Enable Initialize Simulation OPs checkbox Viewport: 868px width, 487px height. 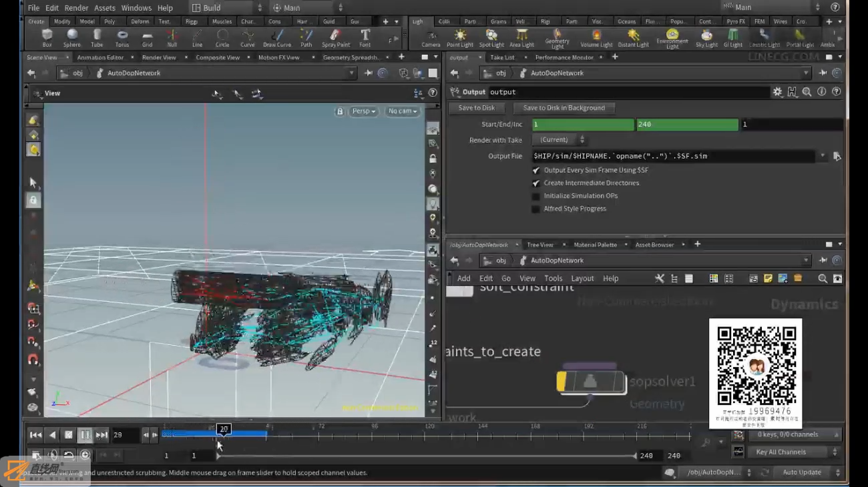pyautogui.click(x=535, y=196)
